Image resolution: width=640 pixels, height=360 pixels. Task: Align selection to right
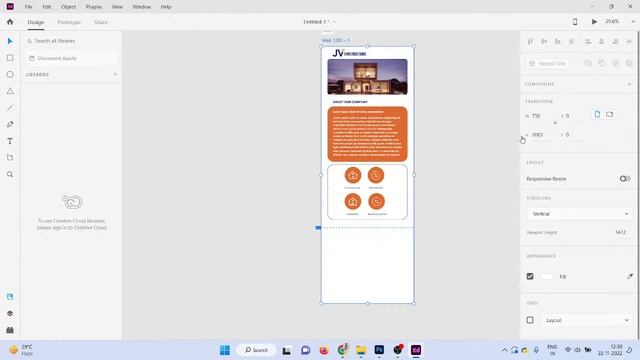[615, 41]
